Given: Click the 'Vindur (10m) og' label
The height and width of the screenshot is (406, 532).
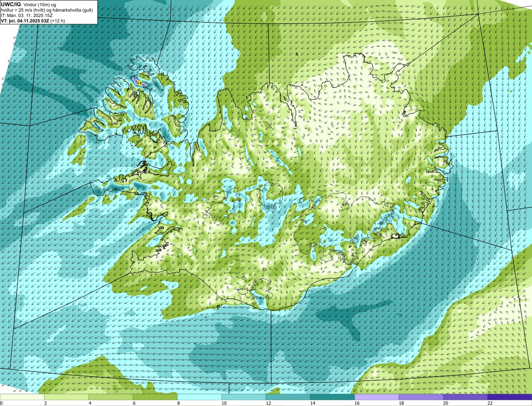Looking at the screenshot, I should (40, 5).
